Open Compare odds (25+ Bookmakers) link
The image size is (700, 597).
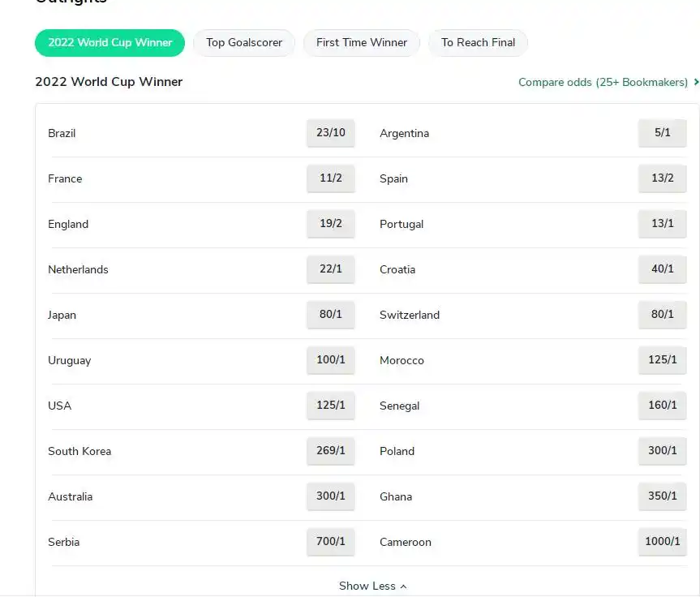(x=603, y=82)
